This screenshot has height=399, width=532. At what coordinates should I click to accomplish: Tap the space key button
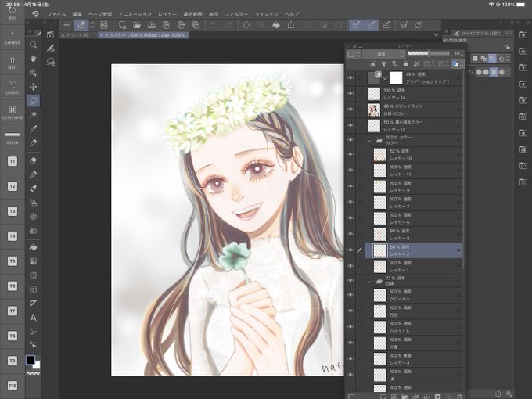click(13, 138)
